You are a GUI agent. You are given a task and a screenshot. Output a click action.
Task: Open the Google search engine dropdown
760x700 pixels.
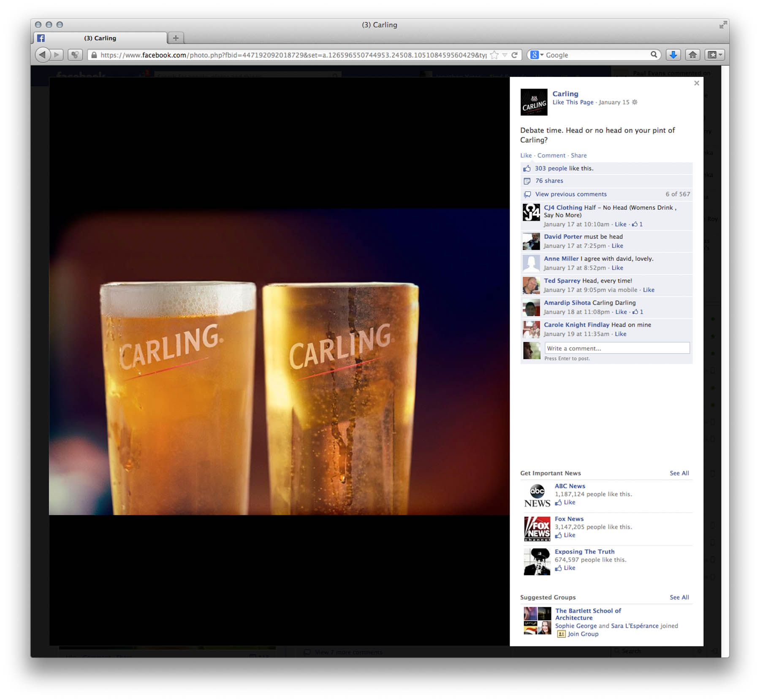click(537, 55)
